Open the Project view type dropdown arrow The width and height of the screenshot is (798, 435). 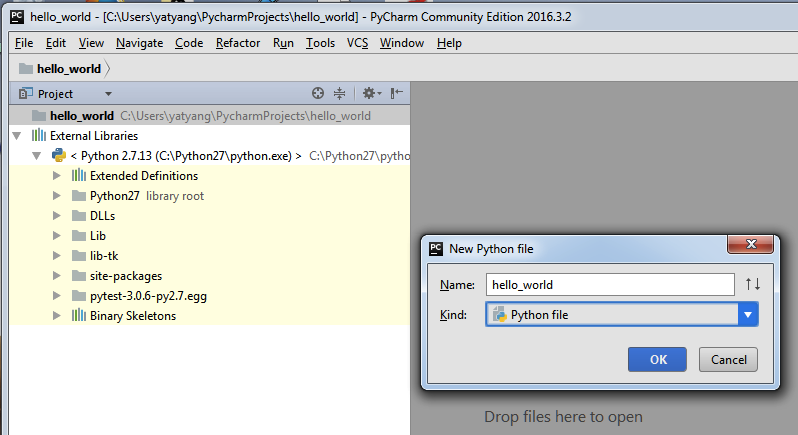(x=108, y=94)
